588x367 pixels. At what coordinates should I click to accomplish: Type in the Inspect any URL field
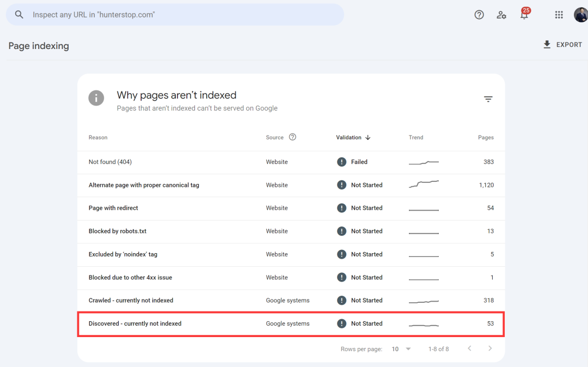point(180,15)
